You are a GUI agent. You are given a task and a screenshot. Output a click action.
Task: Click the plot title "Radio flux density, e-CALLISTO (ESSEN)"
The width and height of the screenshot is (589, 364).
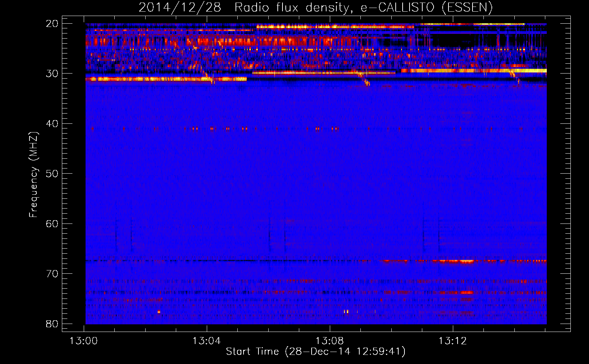coord(363,7)
